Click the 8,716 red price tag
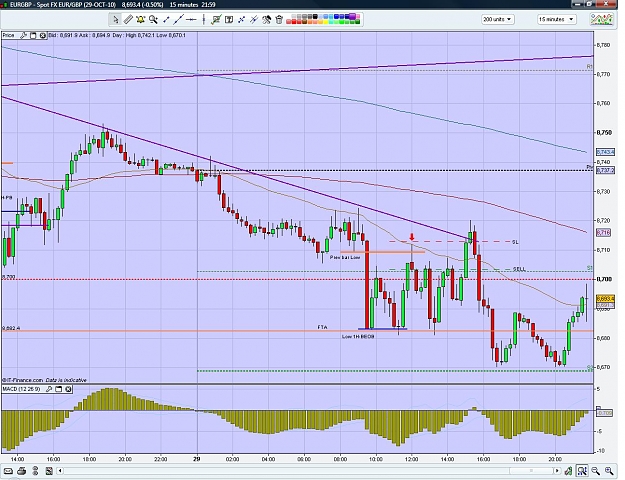 click(x=603, y=232)
